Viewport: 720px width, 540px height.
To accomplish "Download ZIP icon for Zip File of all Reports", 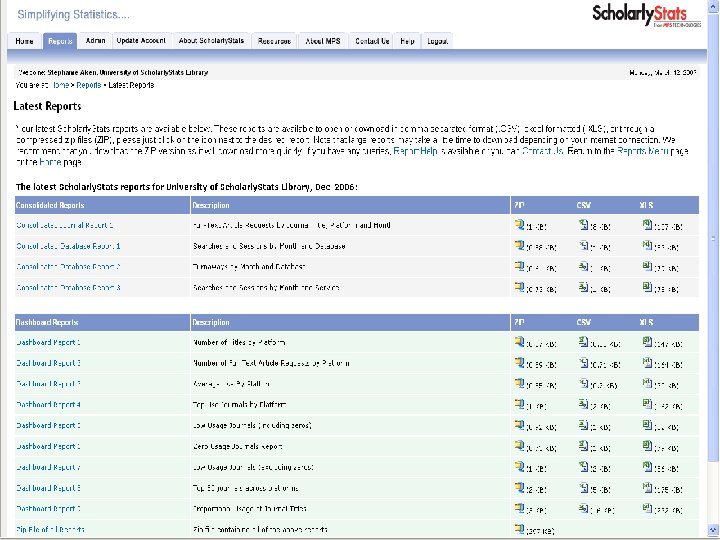I will (x=519, y=529).
